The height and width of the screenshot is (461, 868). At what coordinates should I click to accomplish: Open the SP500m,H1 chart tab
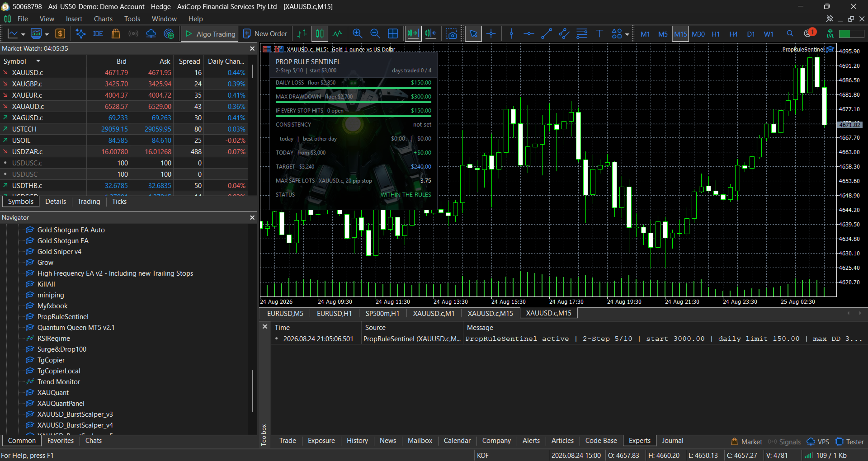pyautogui.click(x=382, y=313)
